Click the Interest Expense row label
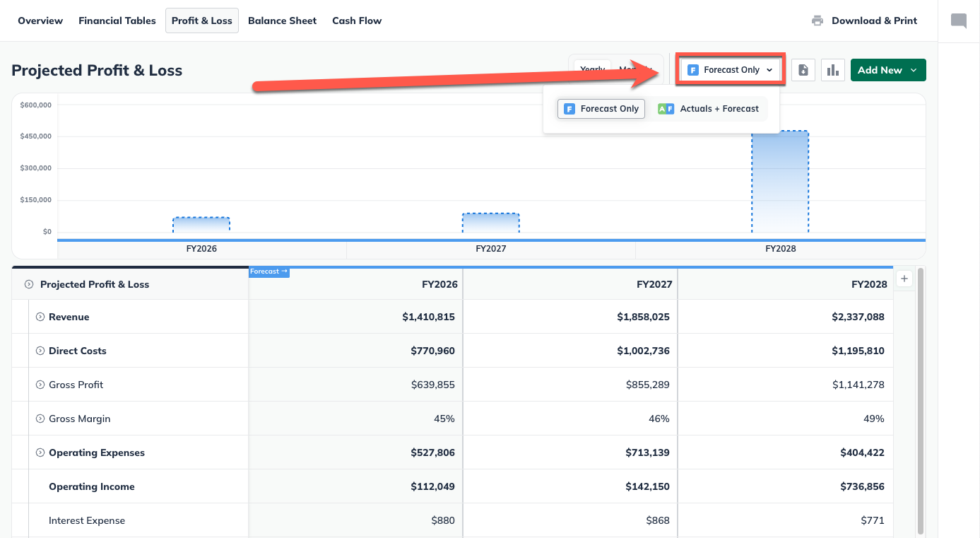 click(x=87, y=520)
